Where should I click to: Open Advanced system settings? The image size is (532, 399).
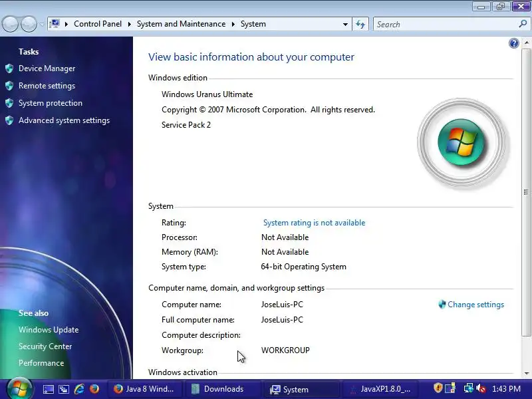(64, 120)
